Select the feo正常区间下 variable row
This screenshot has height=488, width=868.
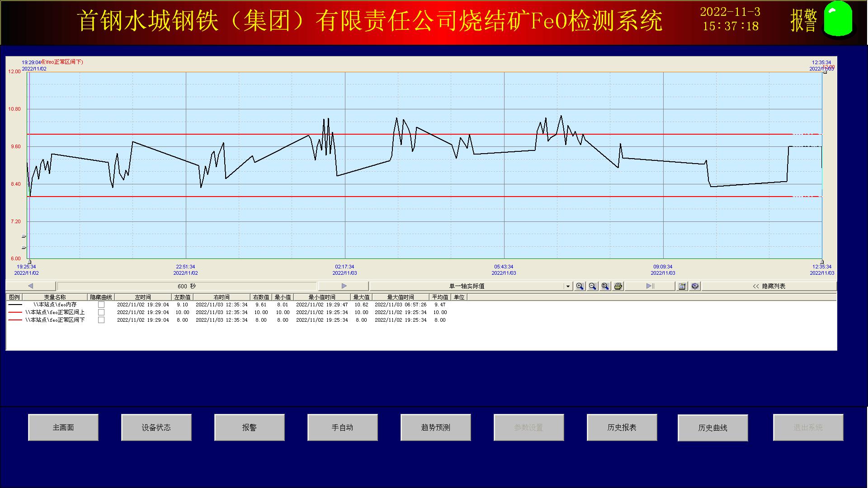(55, 320)
